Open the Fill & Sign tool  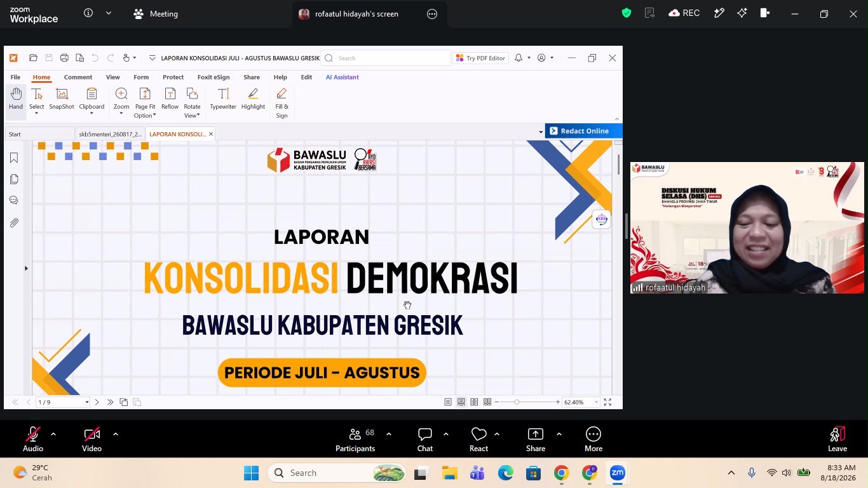tap(281, 102)
